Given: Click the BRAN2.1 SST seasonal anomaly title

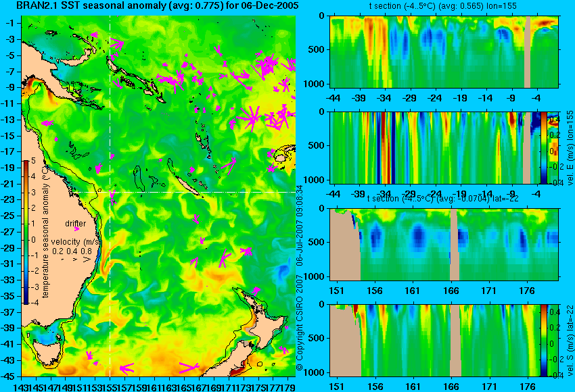Looking at the screenshot, I should tap(158, 5).
